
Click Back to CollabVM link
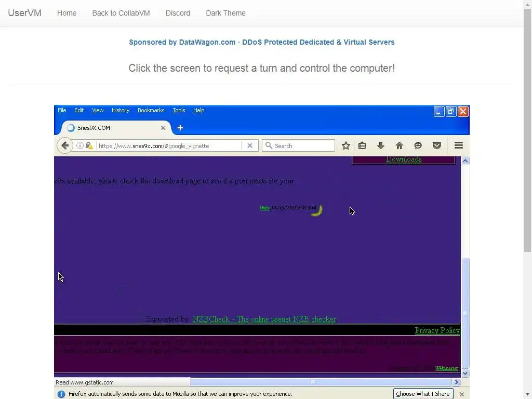click(121, 13)
